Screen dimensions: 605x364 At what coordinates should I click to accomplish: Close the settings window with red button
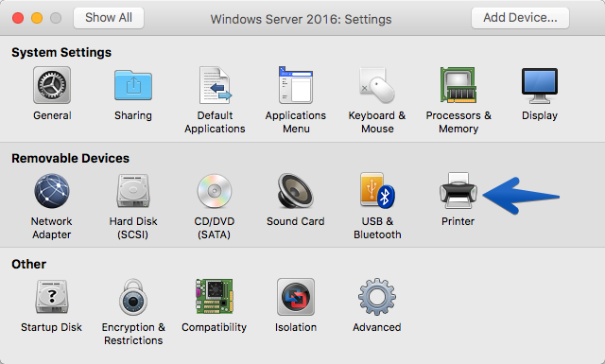pyautogui.click(x=18, y=18)
